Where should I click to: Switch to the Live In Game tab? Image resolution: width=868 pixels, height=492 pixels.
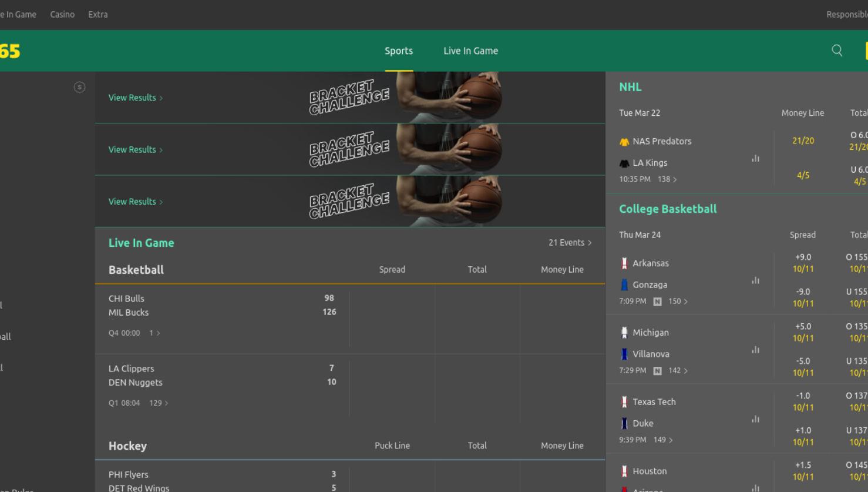coord(470,51)
